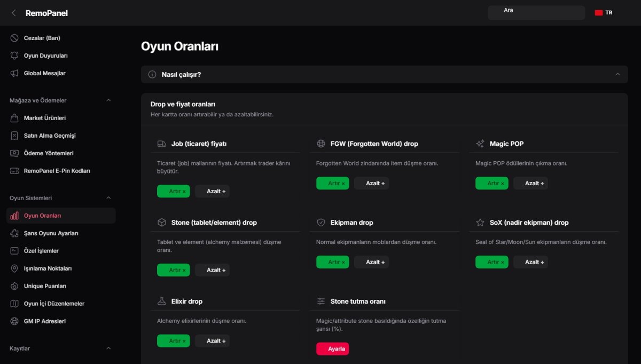Click the Satın Alma Geçmişi receipt icon
641x364 pixels.
point(14,136)
